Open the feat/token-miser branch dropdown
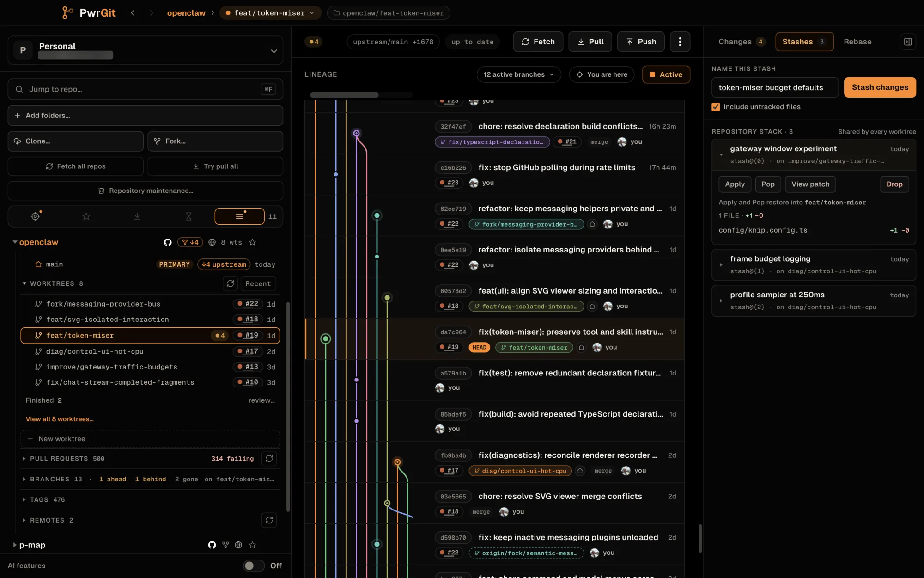Screen dimensions: 924x578 [270, 13]
